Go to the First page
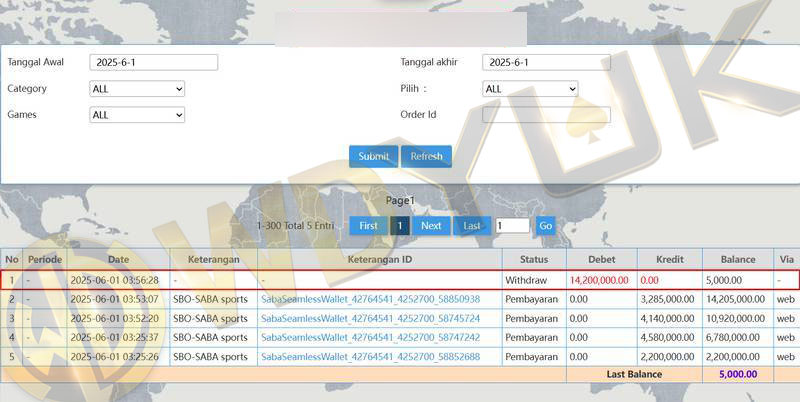The height and width of the screenshot is (402, 800). (x=368, y=225)
